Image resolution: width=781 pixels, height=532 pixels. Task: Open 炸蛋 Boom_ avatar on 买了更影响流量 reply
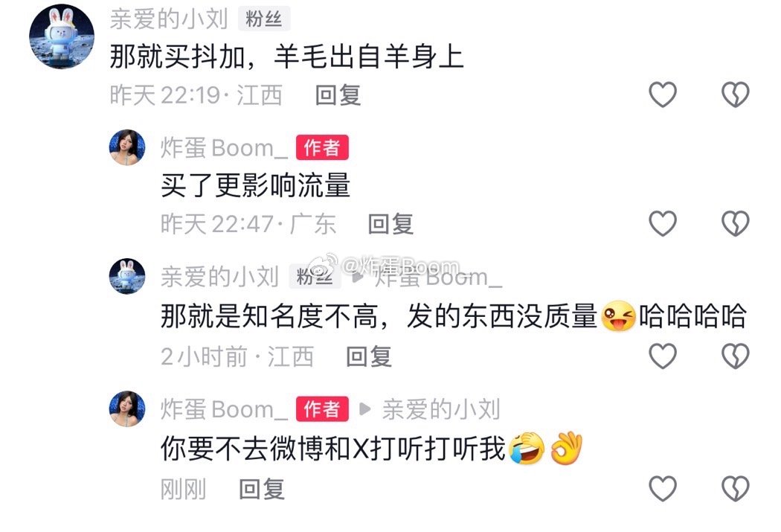pos(127,147)
